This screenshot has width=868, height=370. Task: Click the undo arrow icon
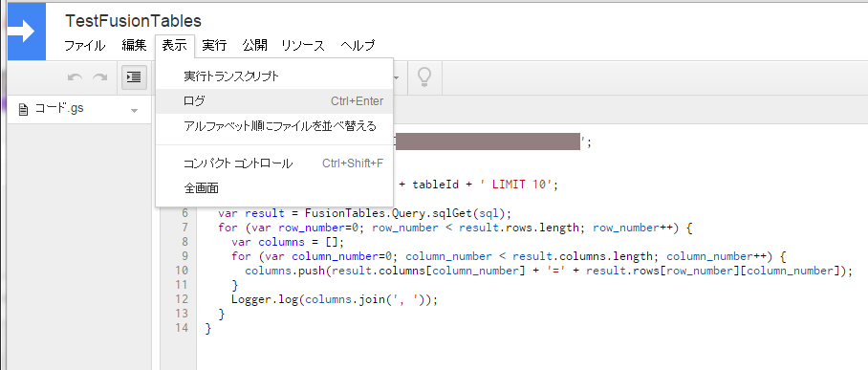75,77
